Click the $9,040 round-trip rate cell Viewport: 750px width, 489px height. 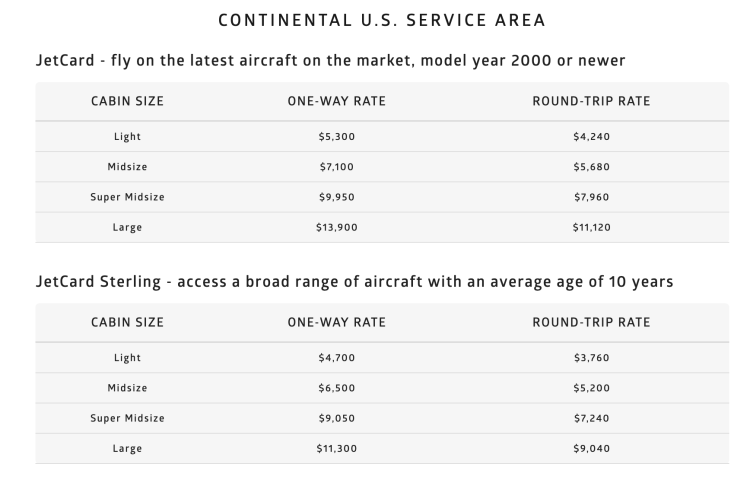(591, 448)
